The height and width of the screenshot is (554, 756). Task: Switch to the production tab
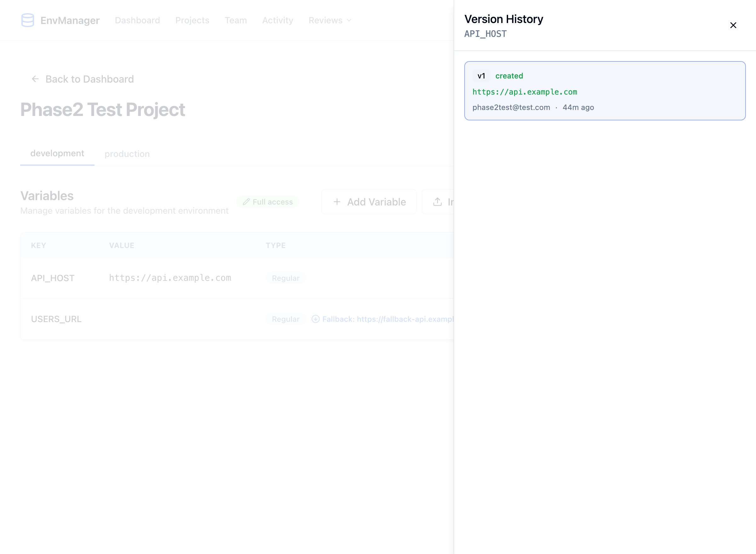pyautogui.click(x=127, y=153)
